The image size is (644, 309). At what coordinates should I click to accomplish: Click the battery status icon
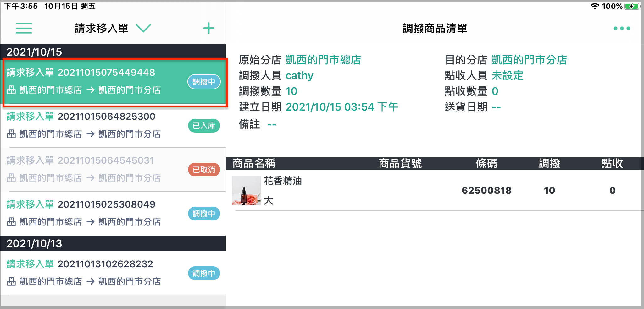point(632,6)
